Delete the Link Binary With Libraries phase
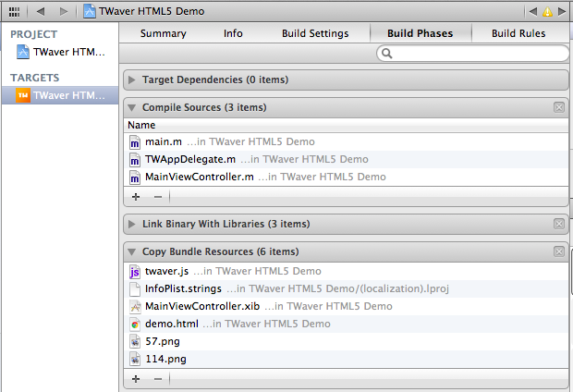Screen dimensions: 573x392 [x=559, y=224]
